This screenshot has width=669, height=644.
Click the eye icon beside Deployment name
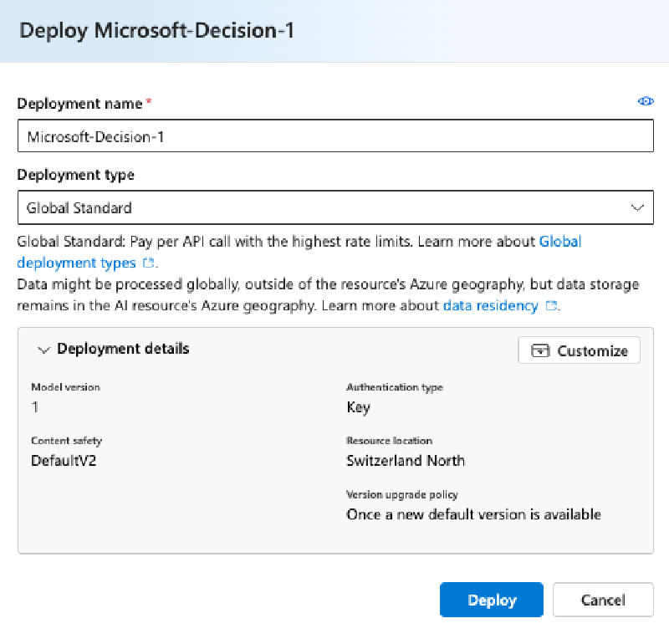[646, 101]
